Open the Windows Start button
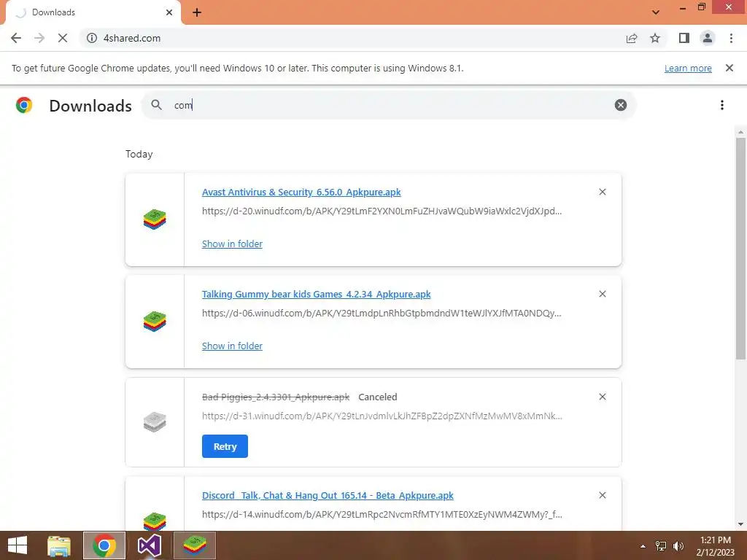Viewport: 747px width, 560px height. tap(18, 545)
